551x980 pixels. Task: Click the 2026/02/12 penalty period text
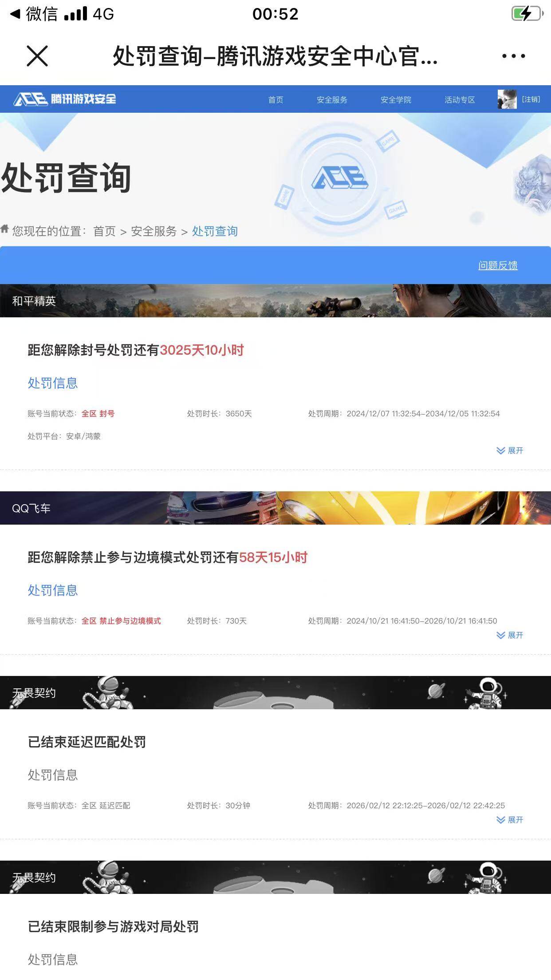click(x=426, y=806)
